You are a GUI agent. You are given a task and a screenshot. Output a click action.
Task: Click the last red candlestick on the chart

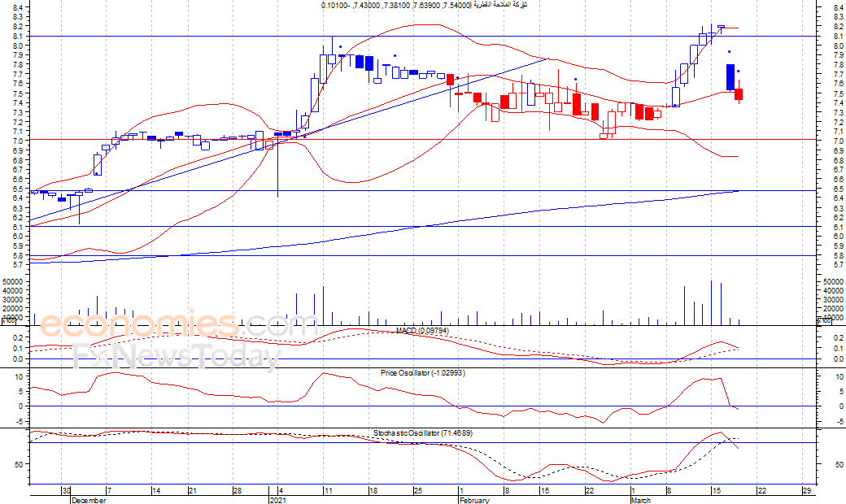tap(739, 94)
